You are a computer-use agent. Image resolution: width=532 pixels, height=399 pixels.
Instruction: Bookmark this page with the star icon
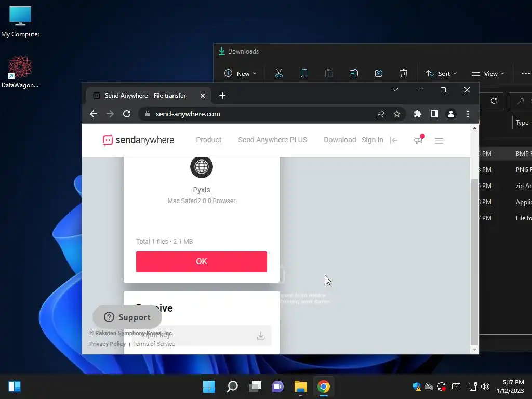click(x=396, y=114)
